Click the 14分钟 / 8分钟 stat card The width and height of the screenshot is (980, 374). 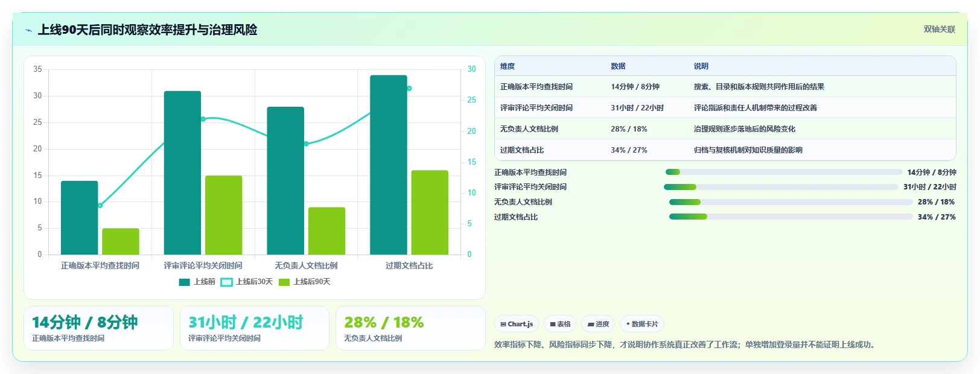[x=98, y=328]
